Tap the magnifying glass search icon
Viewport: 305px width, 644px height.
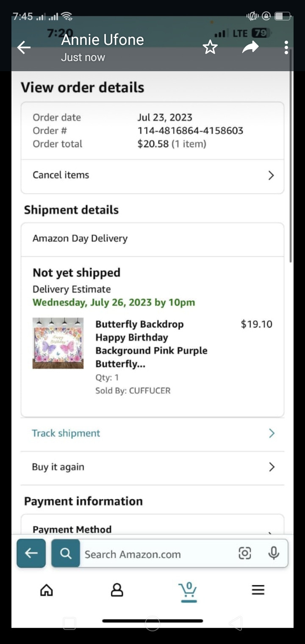coord(66,553)
